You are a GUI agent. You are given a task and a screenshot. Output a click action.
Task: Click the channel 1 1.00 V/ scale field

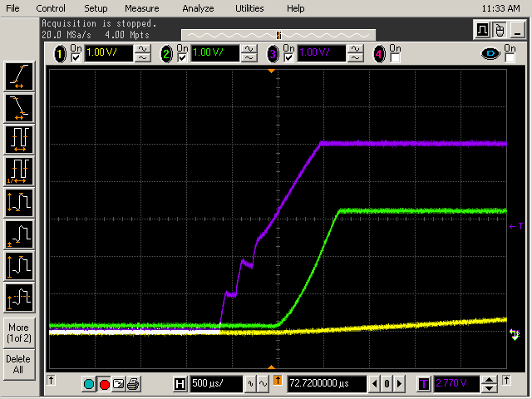pyautogui.click(x=109, y=53)
